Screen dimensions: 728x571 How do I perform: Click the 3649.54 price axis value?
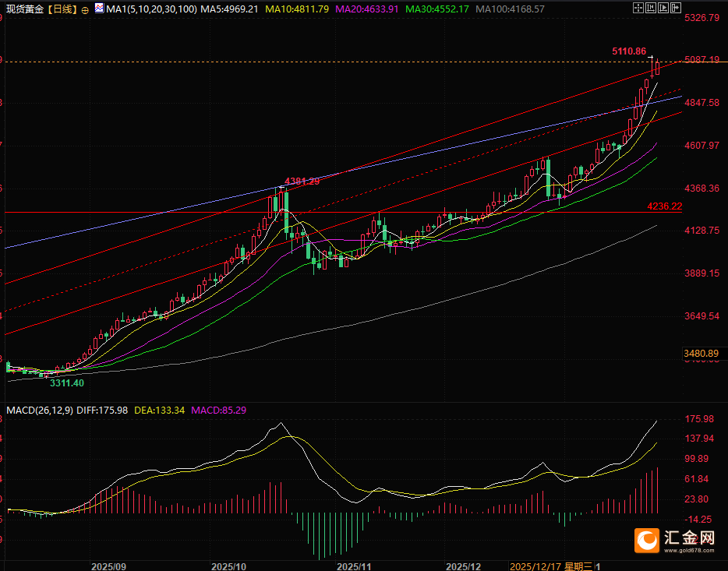[702, 315]
